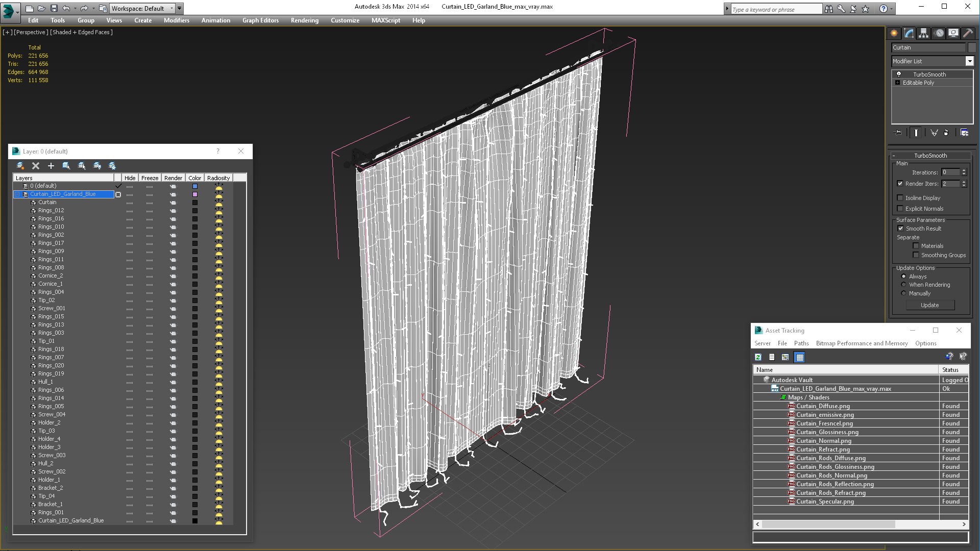Create a new layer in the Layer dialog
This screenshot has width=980, height=551.
20,166
